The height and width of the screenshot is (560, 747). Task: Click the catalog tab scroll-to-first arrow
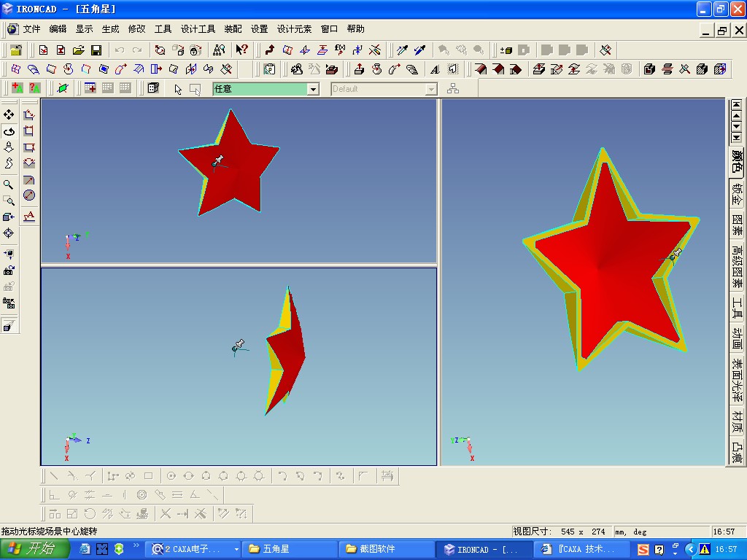pyautogui.click(x=737, y=104)
